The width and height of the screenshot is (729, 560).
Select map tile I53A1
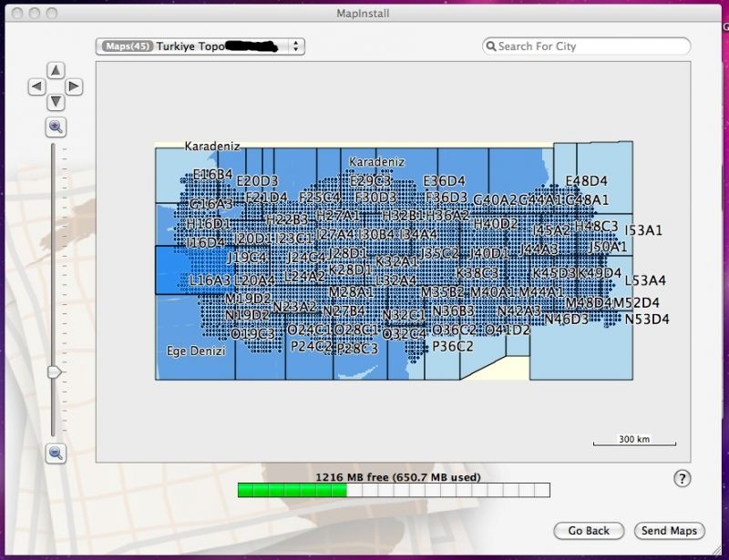(x=643, y=230)
